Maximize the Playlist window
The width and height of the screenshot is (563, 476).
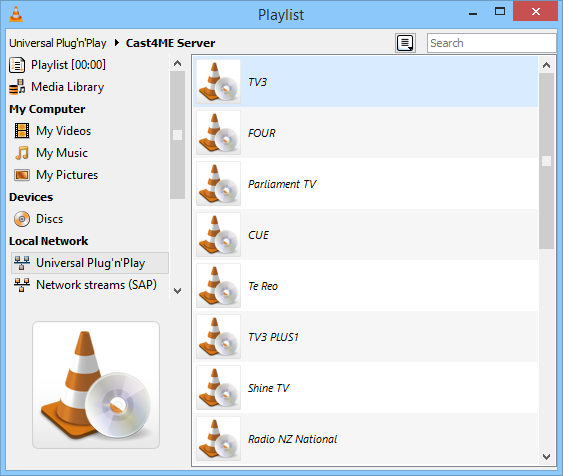pyautogui.click(x=500, y=11)
